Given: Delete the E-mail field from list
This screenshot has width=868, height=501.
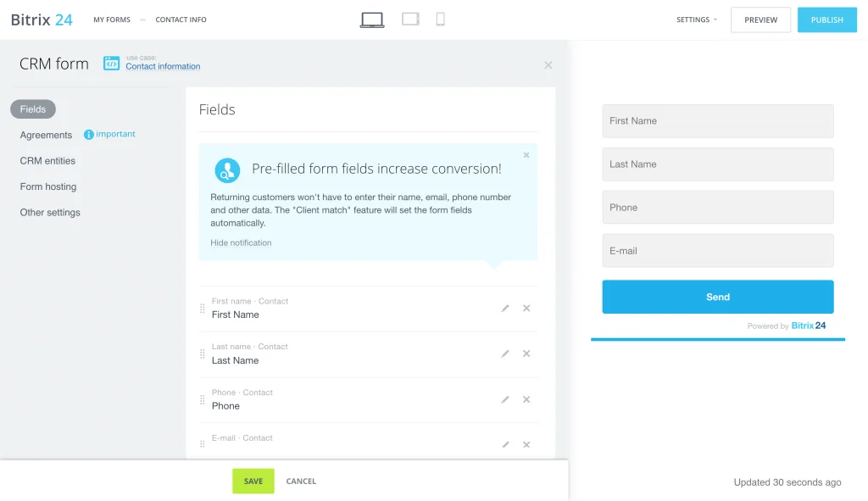Looking at the screenshot, I should (x=526, y=445).
